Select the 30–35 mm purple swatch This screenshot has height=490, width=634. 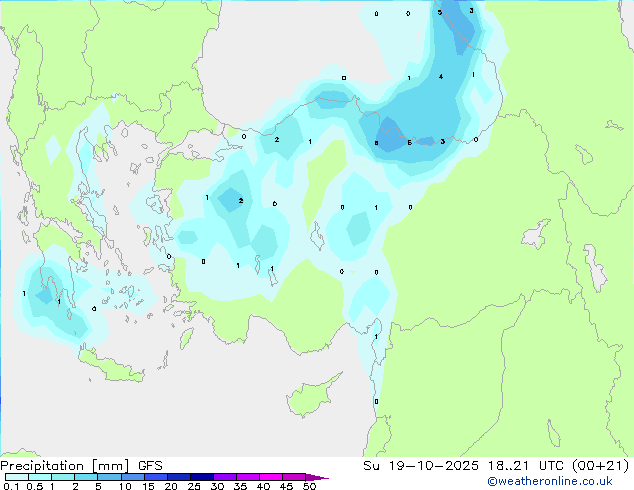(225, 477)
